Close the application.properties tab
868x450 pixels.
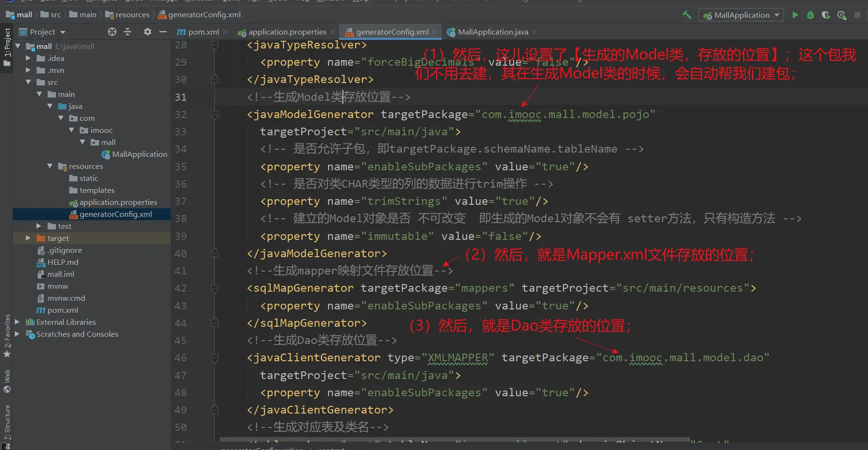[x=333, y=32]
